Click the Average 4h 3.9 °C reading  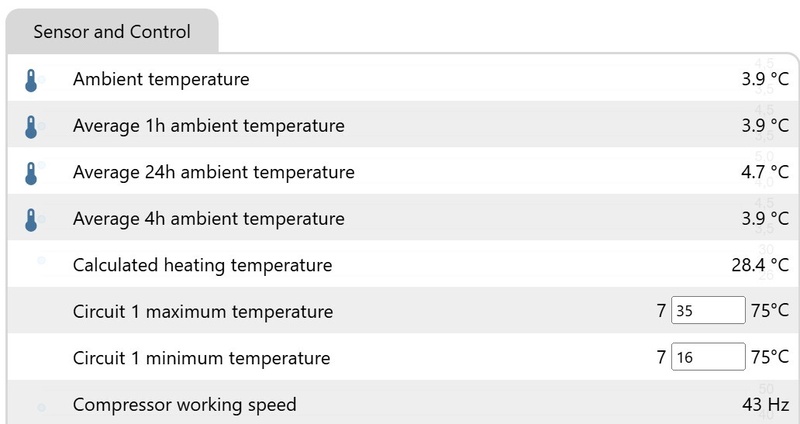[x=764, y=218]
